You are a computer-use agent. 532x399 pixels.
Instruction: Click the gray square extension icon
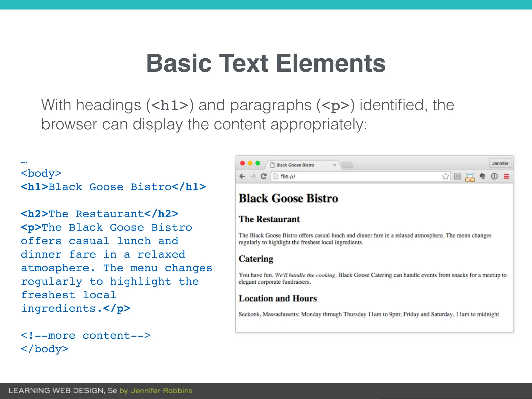[x=457, y=176]
